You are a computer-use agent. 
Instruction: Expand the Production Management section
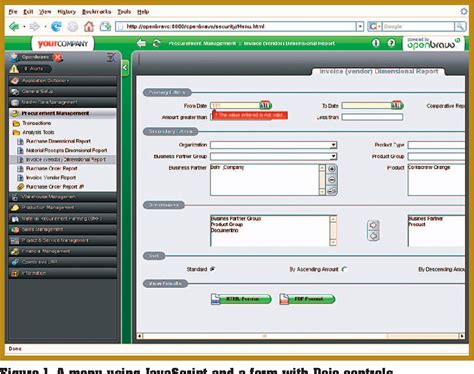pyautogui.click(x=63, y=207)
